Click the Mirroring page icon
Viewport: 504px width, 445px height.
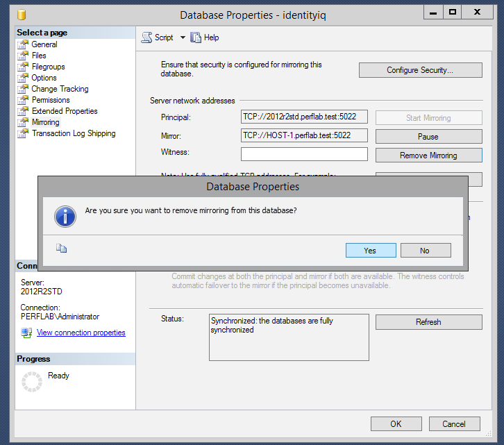[x=23, y=122]
